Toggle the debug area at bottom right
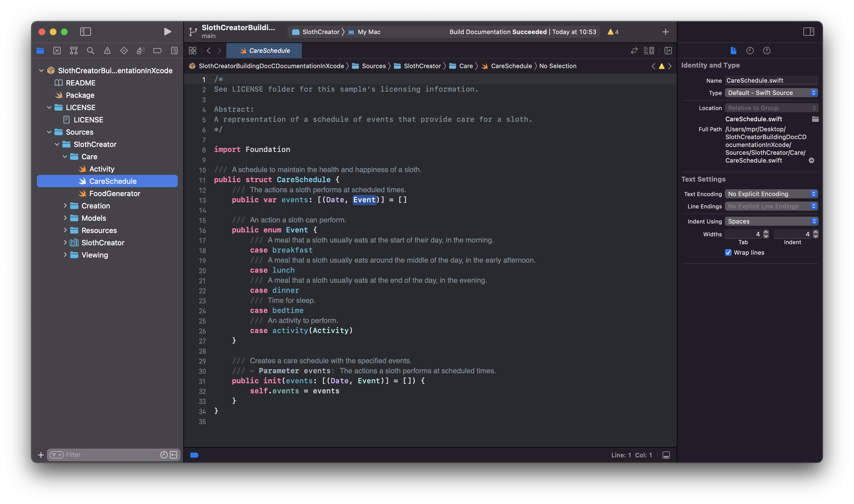This screenshot has height=504, width=854. tap(666, 455)
